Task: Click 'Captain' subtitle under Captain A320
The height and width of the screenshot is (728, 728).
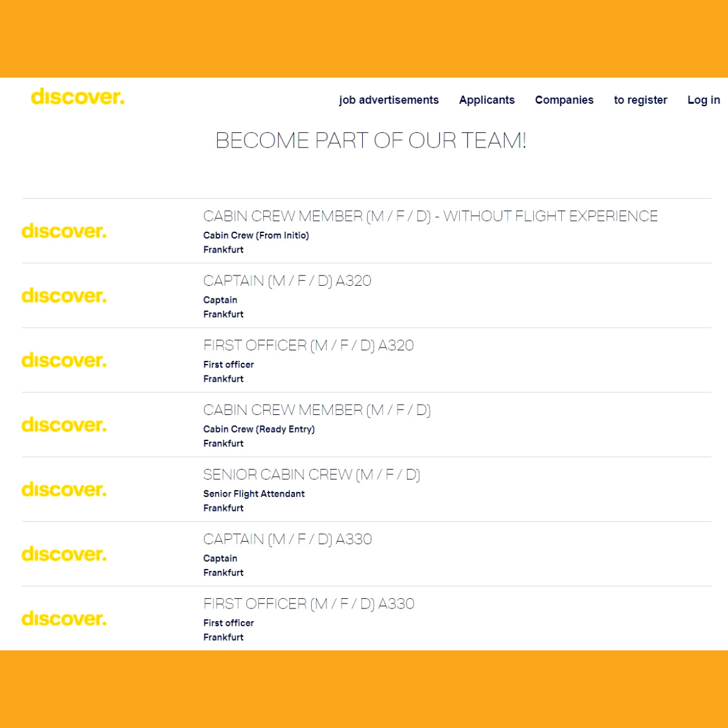Action: (x=220, y=300)
